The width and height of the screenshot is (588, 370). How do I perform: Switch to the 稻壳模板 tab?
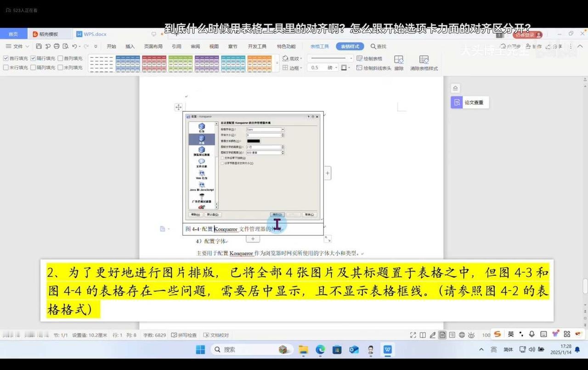click(x=49, y=34)
